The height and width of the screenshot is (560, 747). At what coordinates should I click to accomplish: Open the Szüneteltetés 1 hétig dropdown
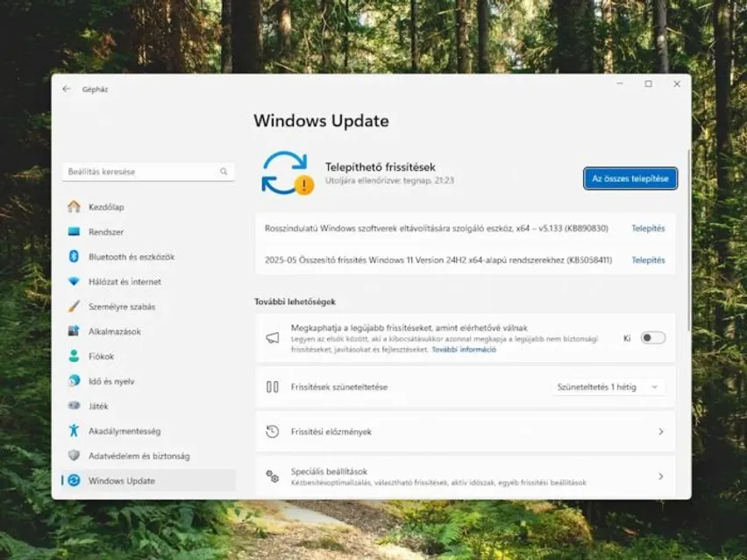pos(608,387)
